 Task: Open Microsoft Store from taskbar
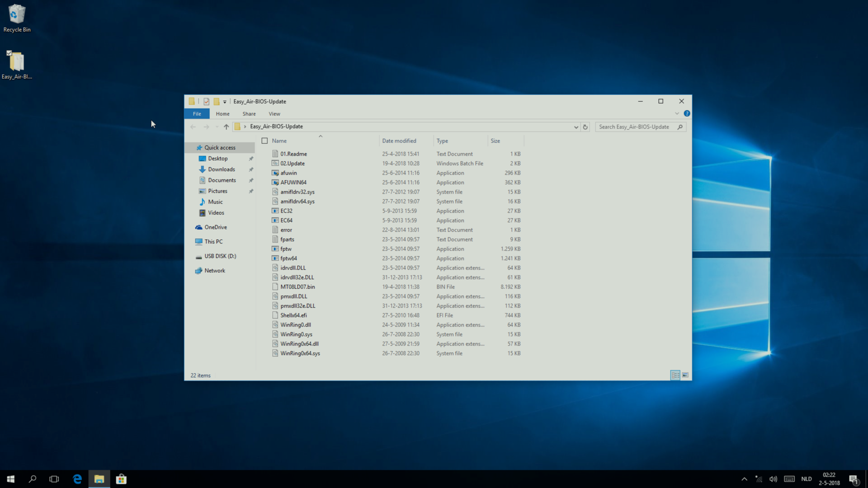tap(121, 479)
